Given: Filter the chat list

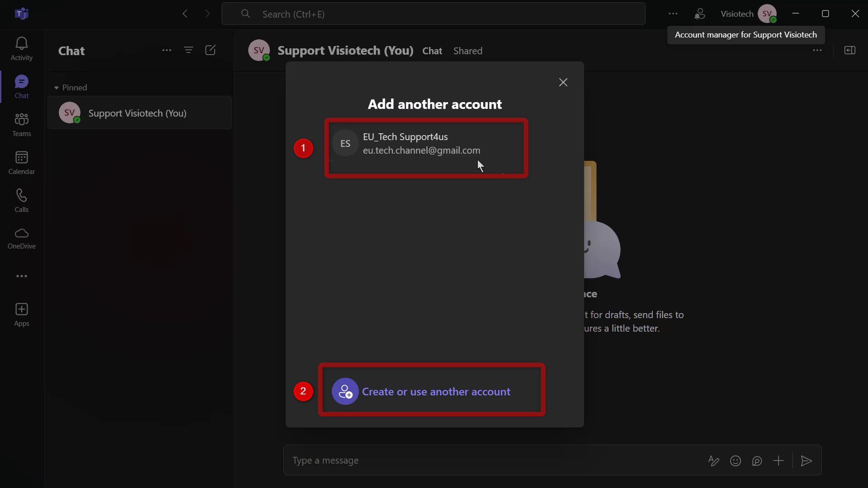Looking at the screenshot, I should pyautogui.click(x=189, y=50).
